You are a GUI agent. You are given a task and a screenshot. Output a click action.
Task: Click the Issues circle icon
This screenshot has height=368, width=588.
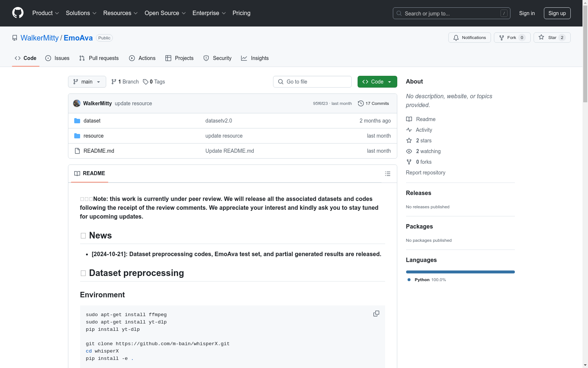point(48,58)
